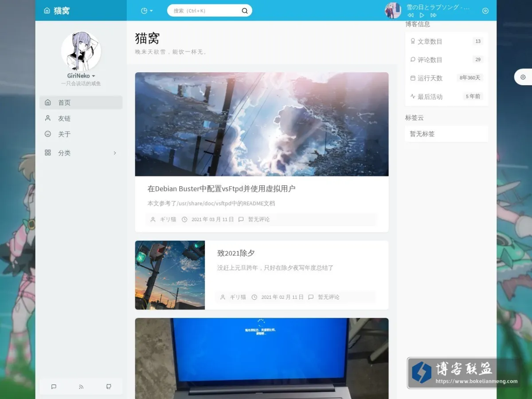Click author ギリ猫 on the 致2021除夕 article

click(238, 297)
